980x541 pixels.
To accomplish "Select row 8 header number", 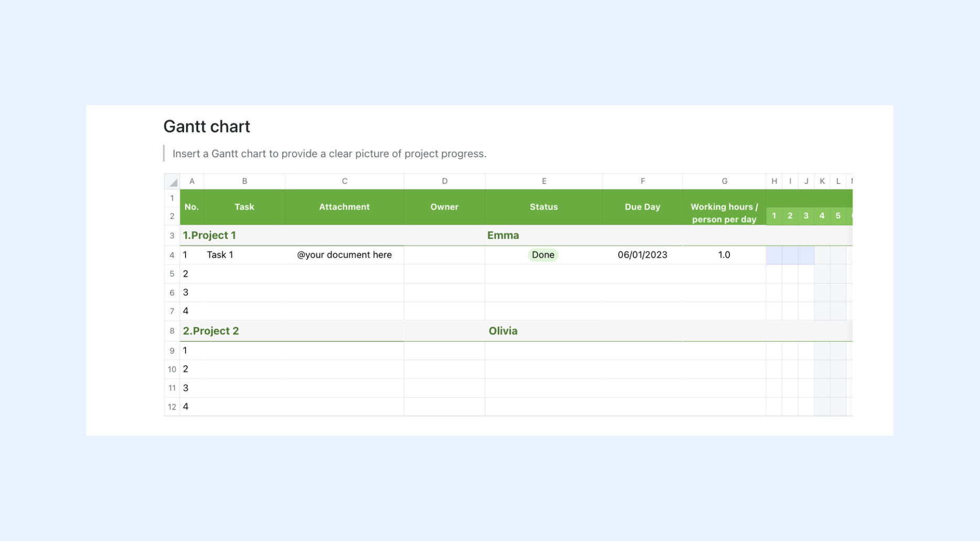I will (172, 331).
